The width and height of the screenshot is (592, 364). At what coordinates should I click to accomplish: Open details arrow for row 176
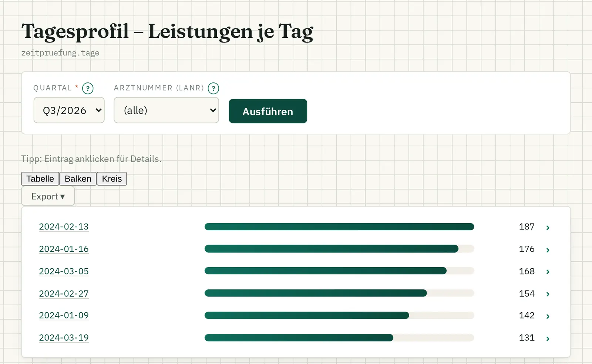tap(548, 250)
